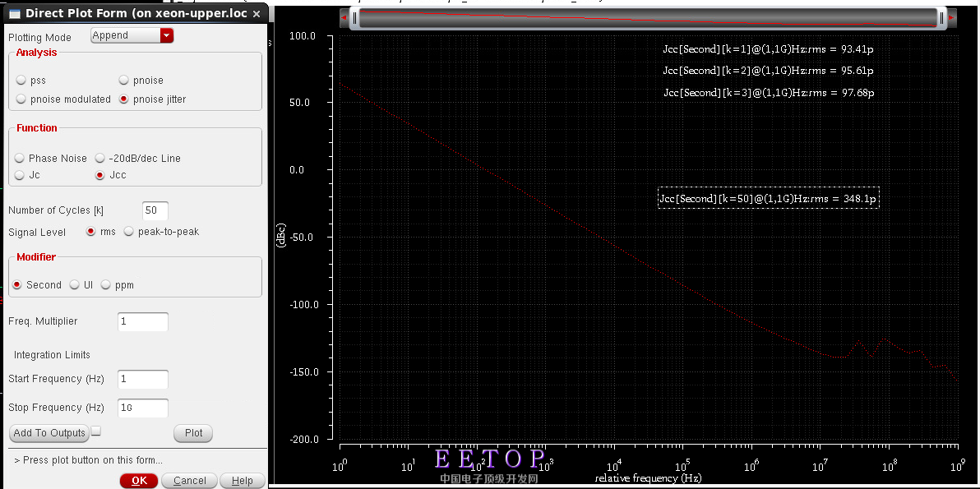Click the Integration Limits label
This screenshot has width=980, height=489.
52,355
